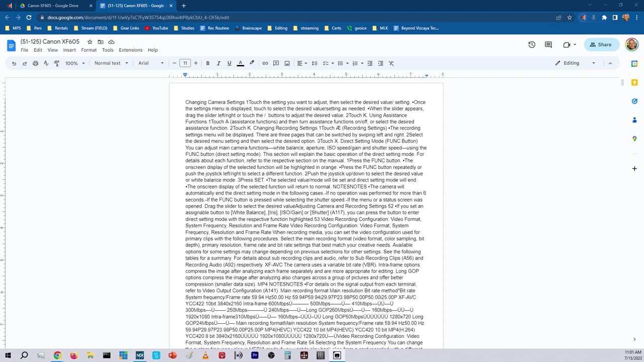644x362 pixels.
Task: Open the Brainscape bookmark
Action: [248, 28]
